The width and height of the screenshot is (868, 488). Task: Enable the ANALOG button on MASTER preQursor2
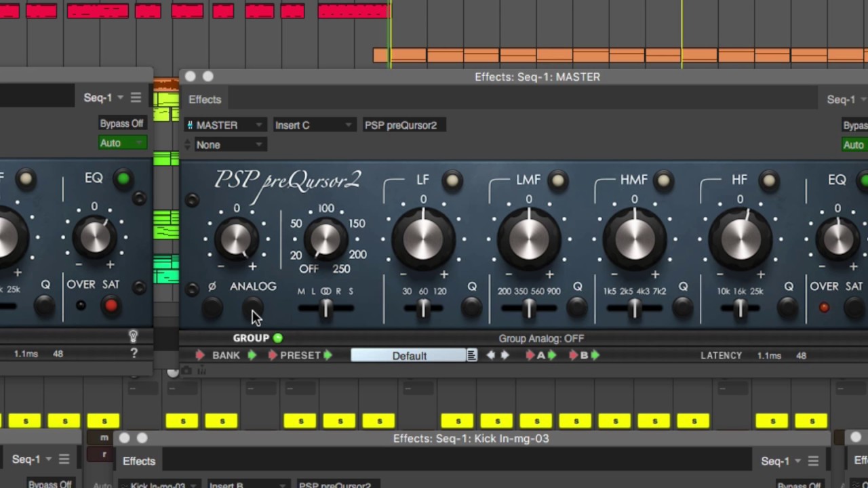point(252,308)
